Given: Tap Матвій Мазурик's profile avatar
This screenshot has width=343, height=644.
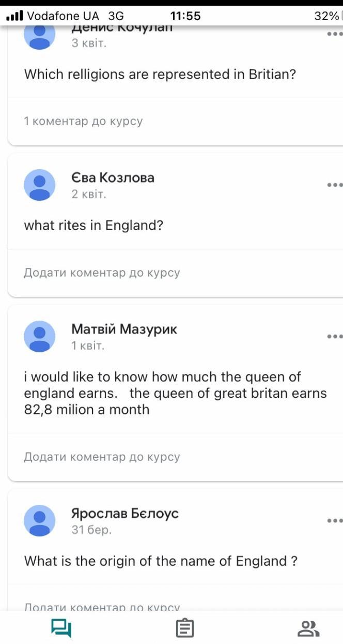Looking at the screenshot, I should click(x=40, y=336).
